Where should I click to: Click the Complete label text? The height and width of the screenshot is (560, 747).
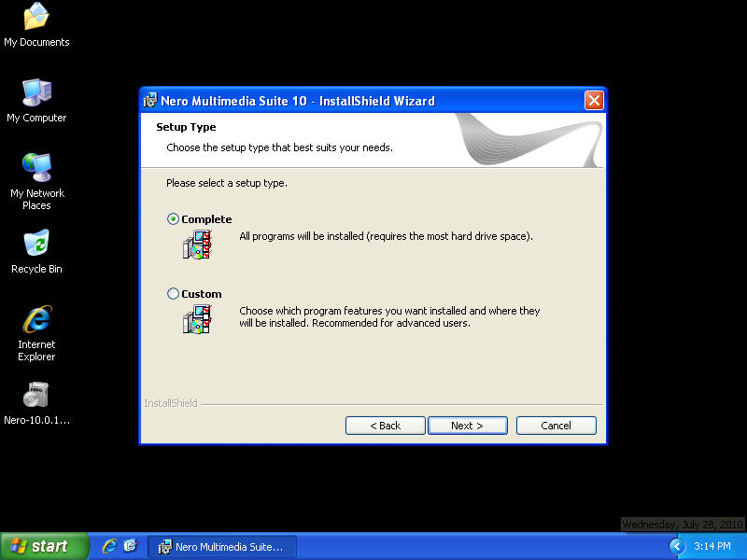[x=206, y=219]
